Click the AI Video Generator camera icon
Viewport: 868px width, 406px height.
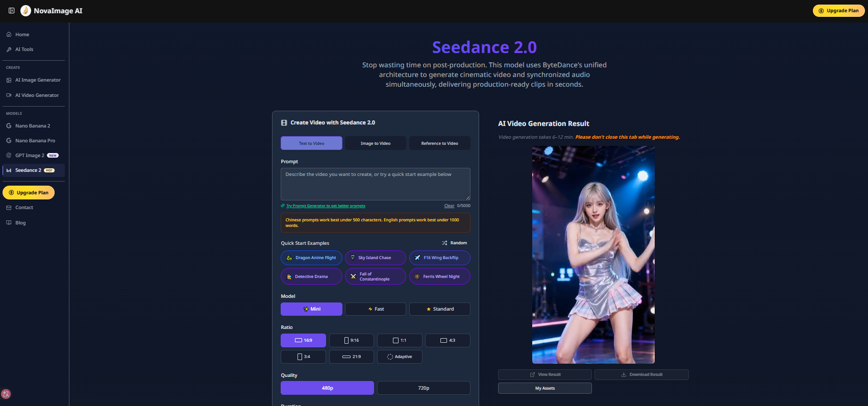9,95
